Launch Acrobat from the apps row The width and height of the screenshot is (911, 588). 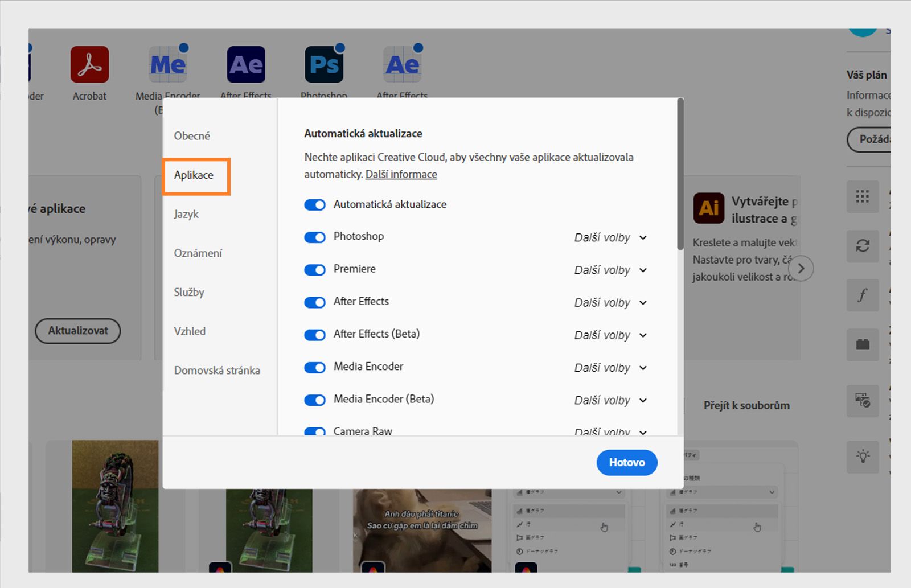coord(89,64)
